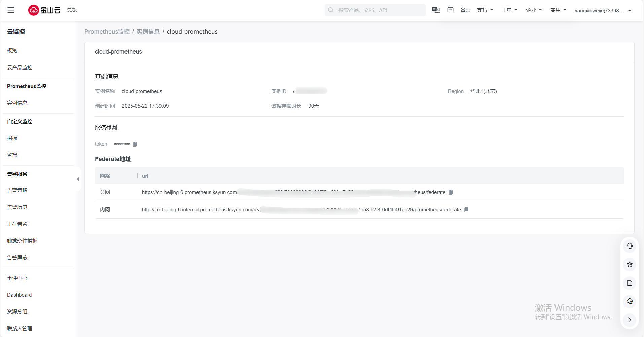Click the star favorites floating icon
This screenshot has height=337, width=644.
[x=630, y=264]
